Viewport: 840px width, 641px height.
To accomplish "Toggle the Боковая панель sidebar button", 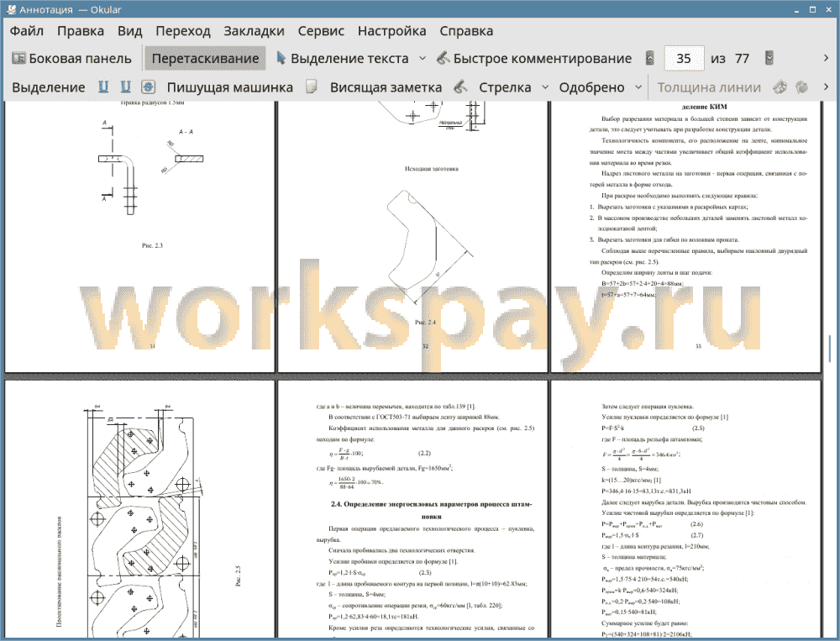I will coord(71,59).
